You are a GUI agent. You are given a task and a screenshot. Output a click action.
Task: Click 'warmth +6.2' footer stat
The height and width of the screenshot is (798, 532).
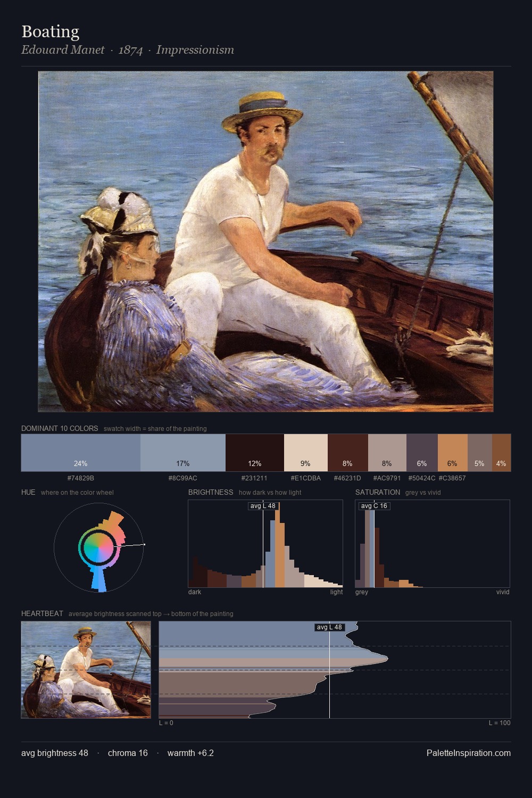point(190,753)
